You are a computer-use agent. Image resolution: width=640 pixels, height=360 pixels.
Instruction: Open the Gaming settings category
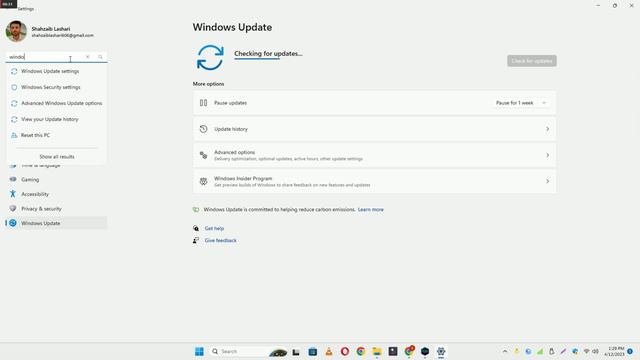pos(57,180)
